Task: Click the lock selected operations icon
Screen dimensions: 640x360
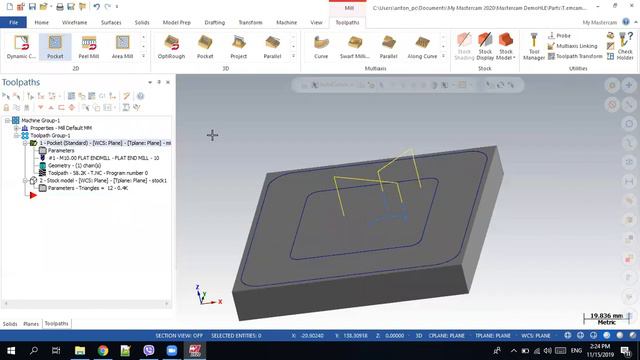Action: (x=6, y=107)
